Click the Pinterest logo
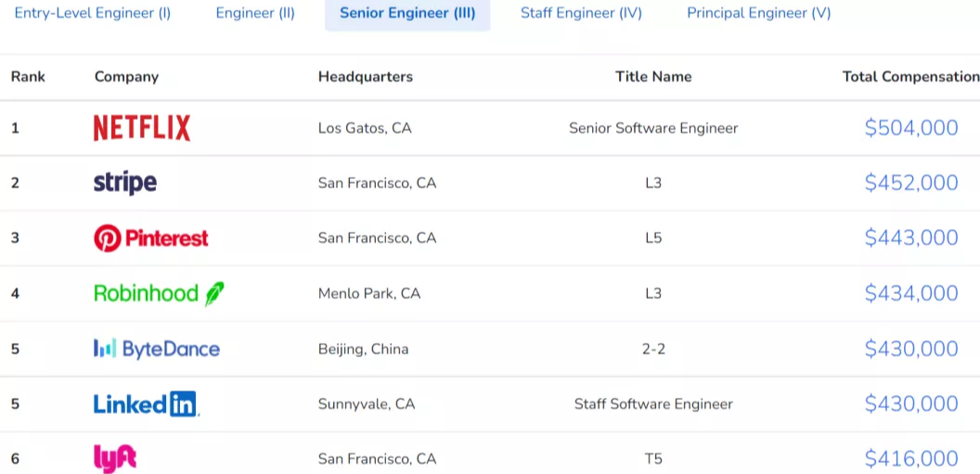 151,238
